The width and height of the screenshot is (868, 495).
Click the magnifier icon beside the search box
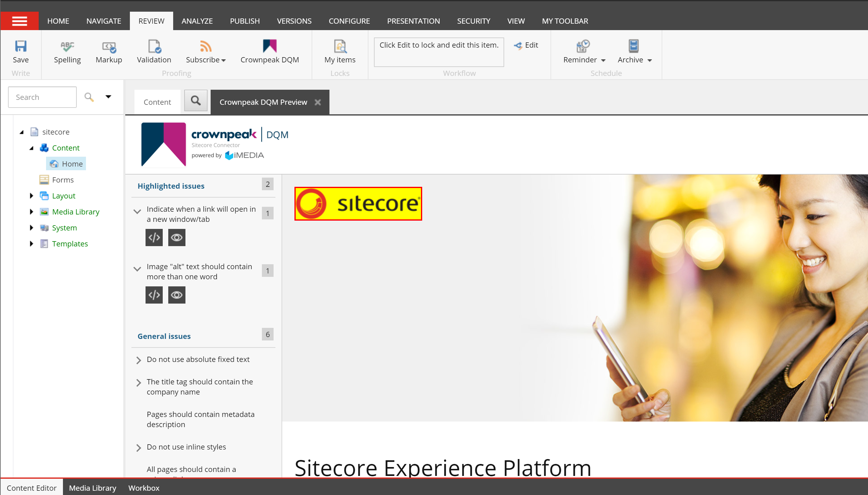coord(89,97)
